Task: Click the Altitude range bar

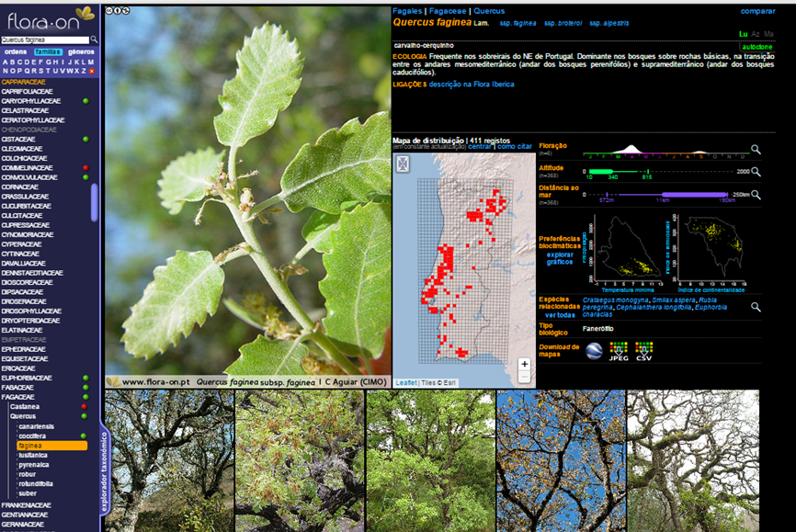Action: [x=617, y=172]
